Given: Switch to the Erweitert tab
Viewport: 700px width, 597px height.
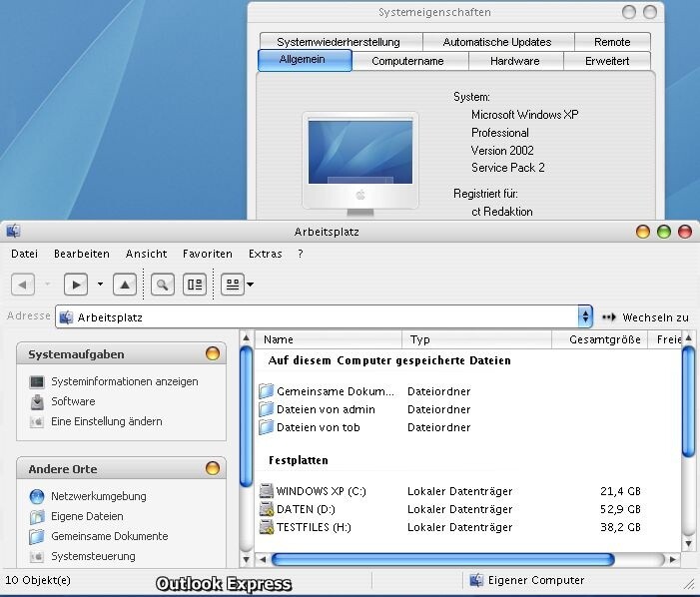Looking at the screenshot, I should 607,61.
